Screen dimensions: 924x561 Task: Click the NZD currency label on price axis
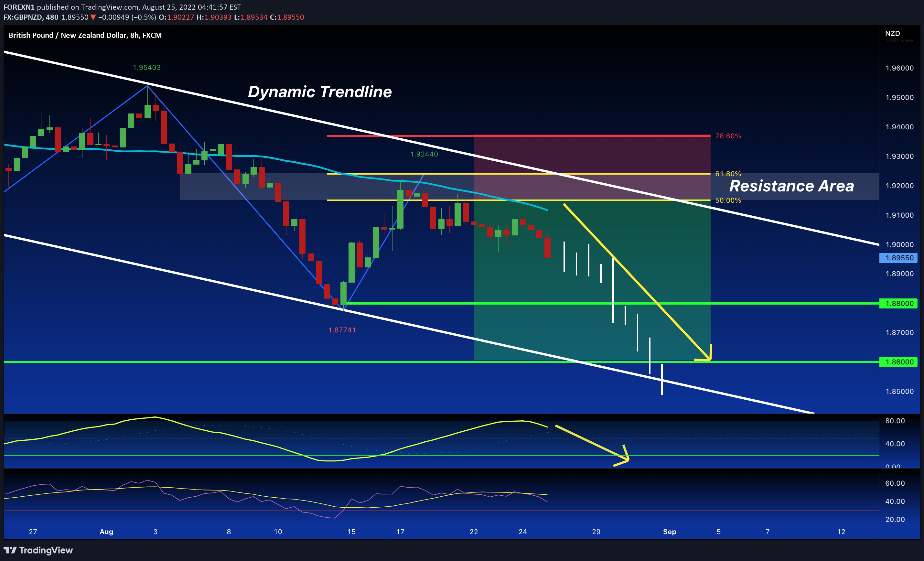pos(893,33)
